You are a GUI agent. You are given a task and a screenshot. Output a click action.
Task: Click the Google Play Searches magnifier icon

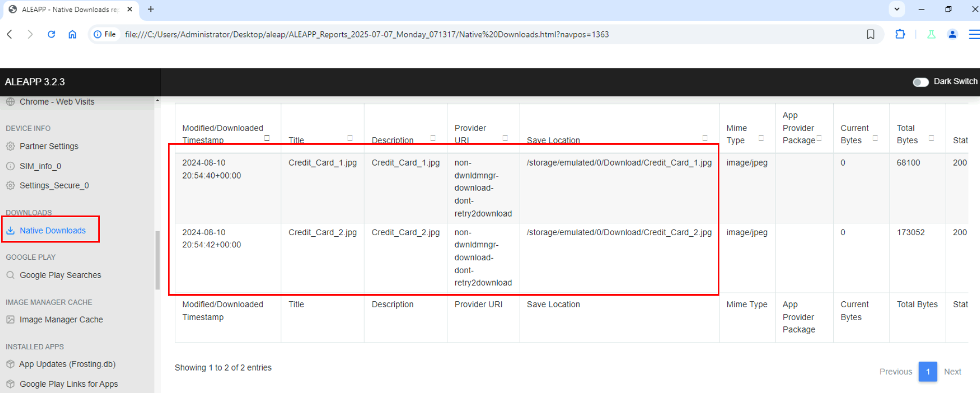10,275
